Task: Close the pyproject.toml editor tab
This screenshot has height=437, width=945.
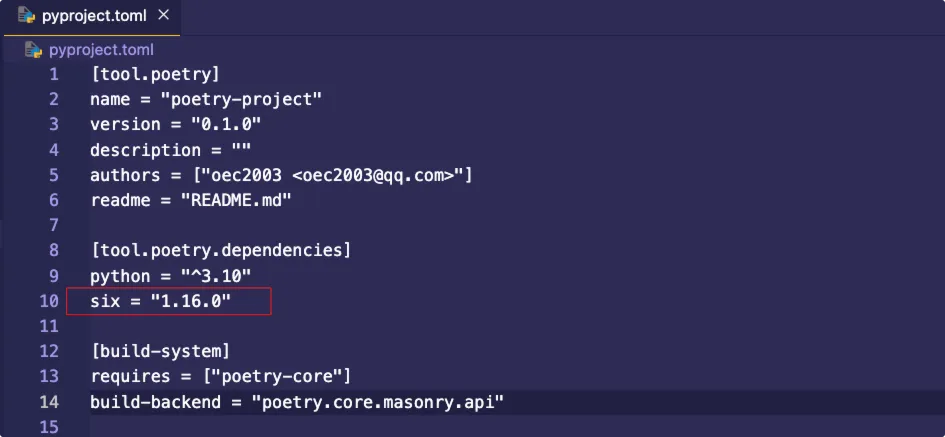Action: 164,16
